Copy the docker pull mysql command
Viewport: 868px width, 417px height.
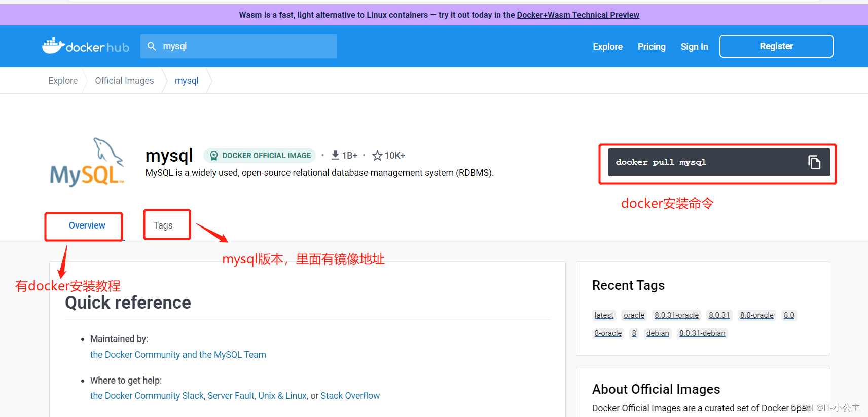click(x=814, y=162)
